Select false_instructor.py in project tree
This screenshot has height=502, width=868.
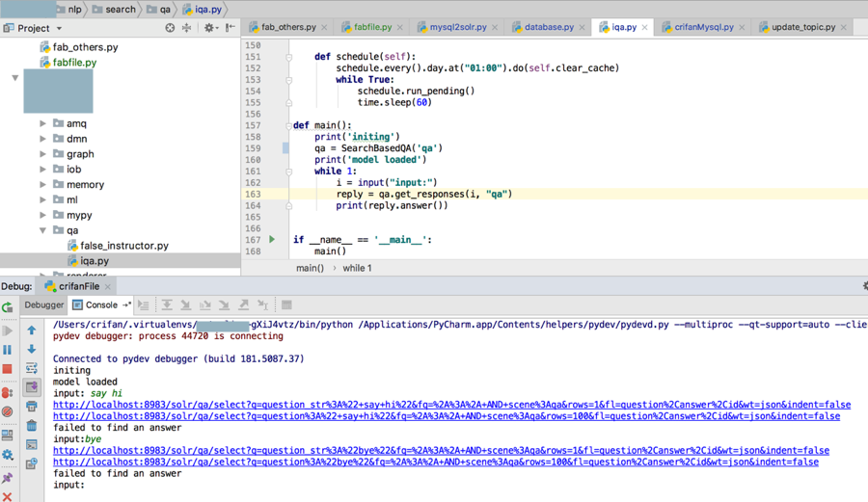[123, 246]
